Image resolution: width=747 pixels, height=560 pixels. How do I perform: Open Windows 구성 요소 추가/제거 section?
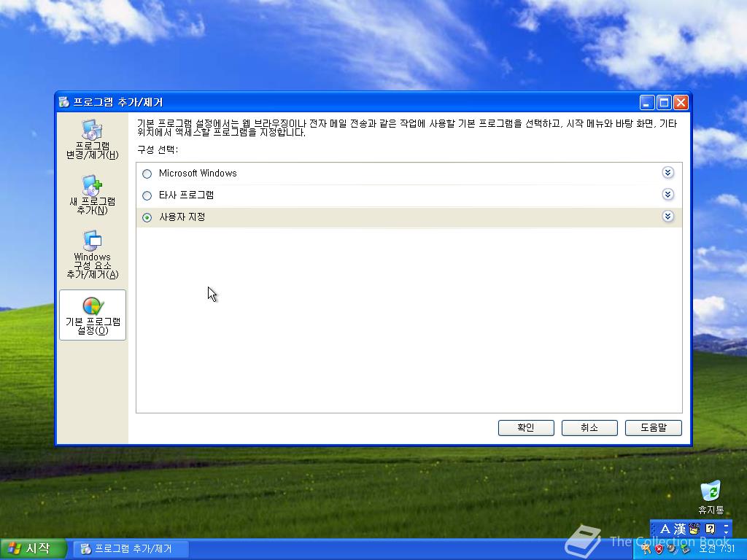pyautogui.click(x=93, y=254)
